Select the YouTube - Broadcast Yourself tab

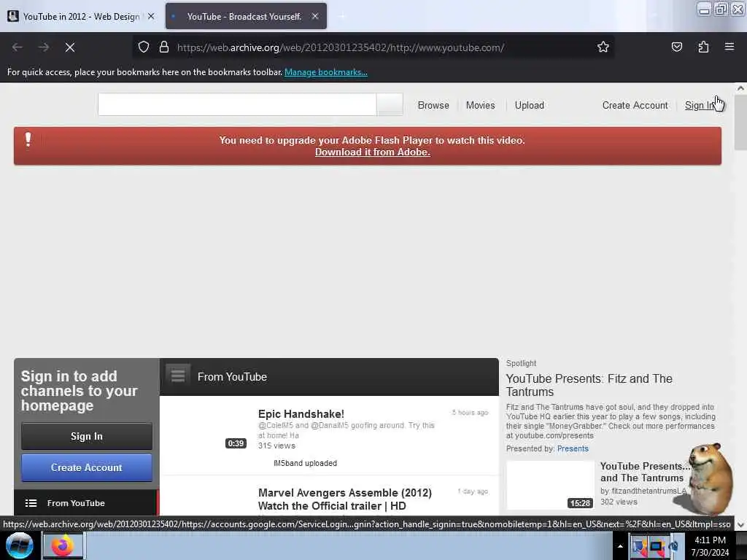tap(246, 17)
